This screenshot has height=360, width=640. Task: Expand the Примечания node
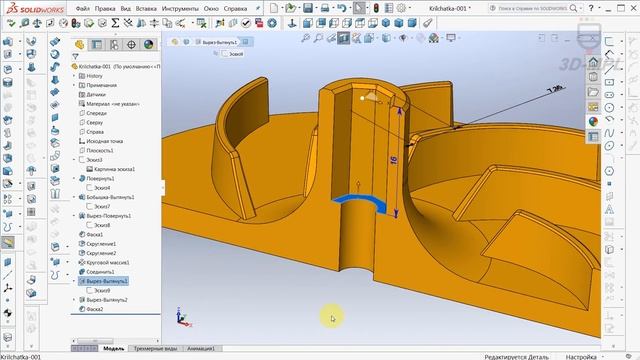[74, 85]
